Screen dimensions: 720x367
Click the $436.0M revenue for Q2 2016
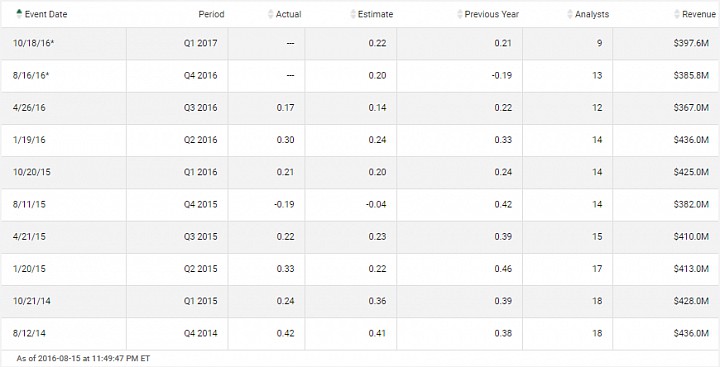click(691, 140)
